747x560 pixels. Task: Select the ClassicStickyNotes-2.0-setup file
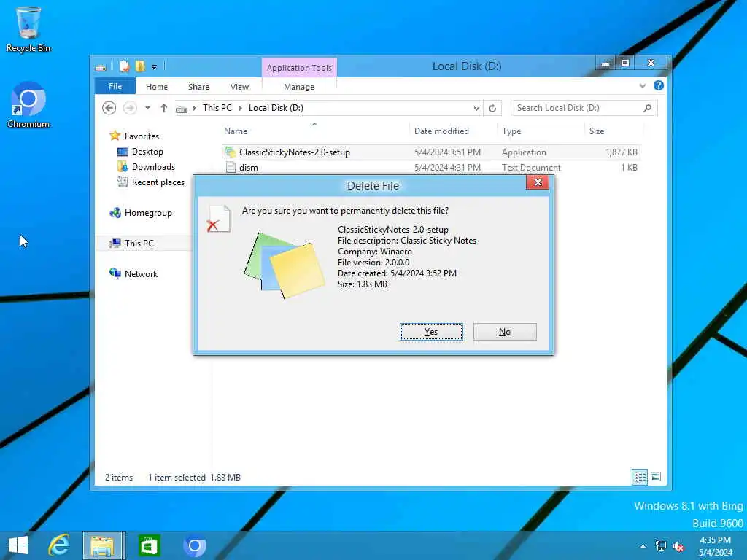pyautogui.click(x=431, y=152)
